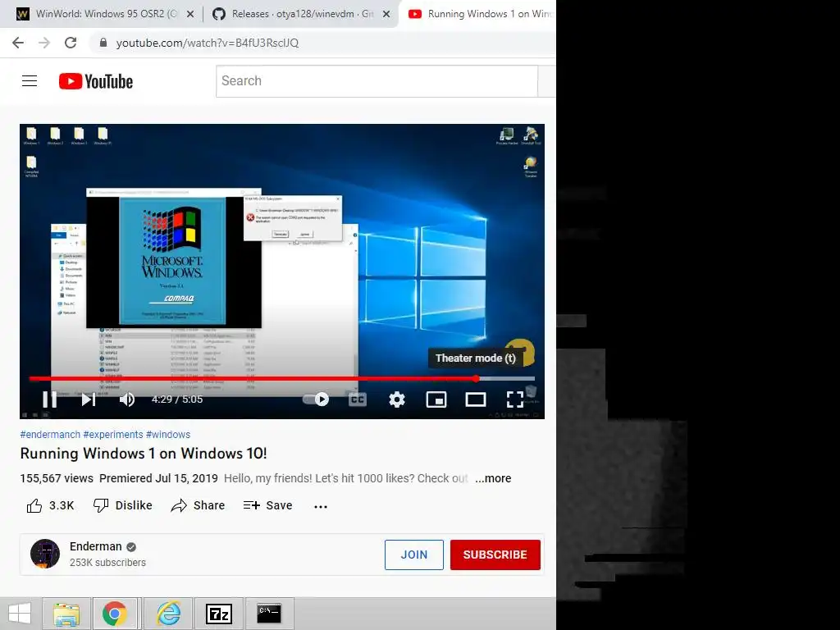This screenshot has height=630, width=840.
Task: Click the 155,567 views text
Action: click(x=57, y=478)
